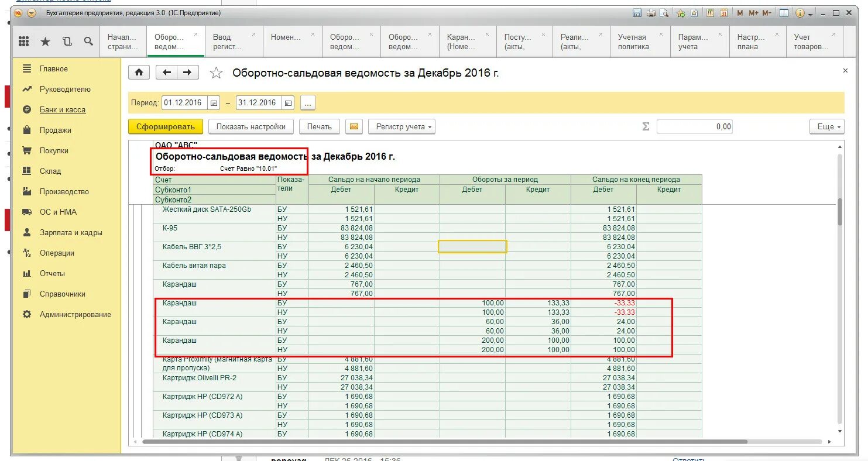Expand the Регистр учета dropdown
The height and width of the screenshot is (461, 868).
pos(402,126)
